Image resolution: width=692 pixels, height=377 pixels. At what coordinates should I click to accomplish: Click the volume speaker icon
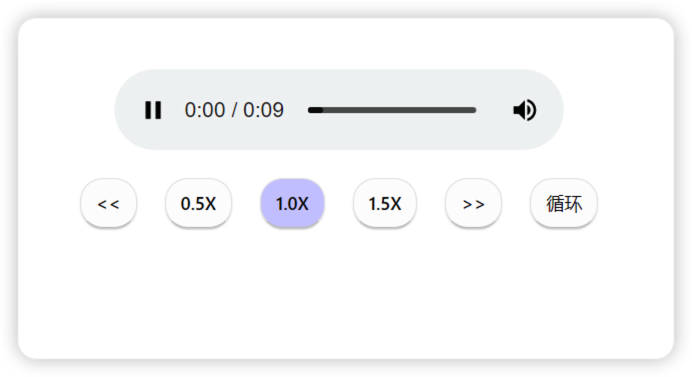pyautogui.click(x=524, y=110)
